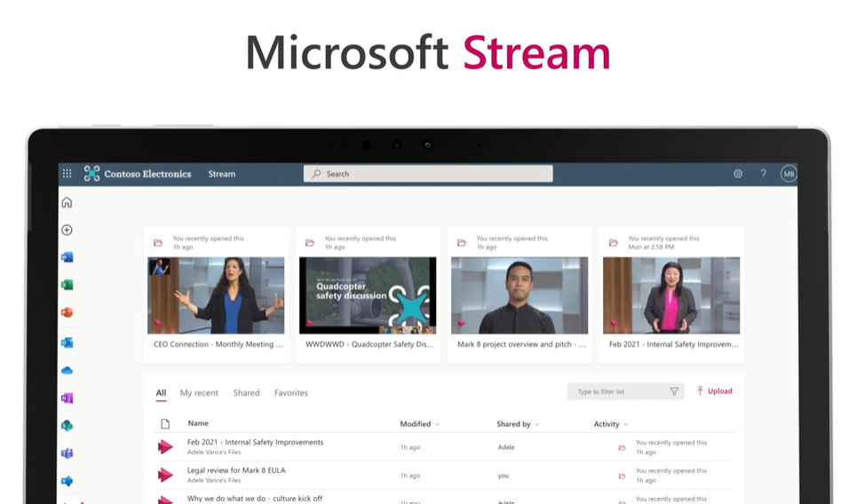Viewport: 864px width, 504px height.
Task: Click video icon for Feb 2021 row
Action: pos(165,446)
